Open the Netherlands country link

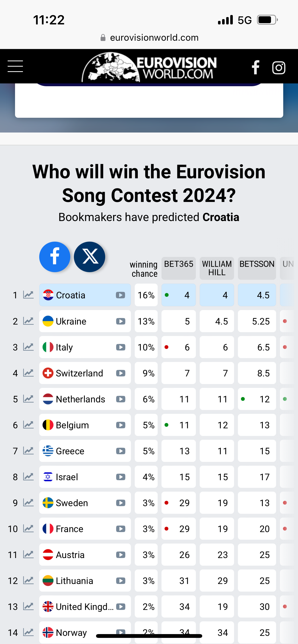pos(80,399)
